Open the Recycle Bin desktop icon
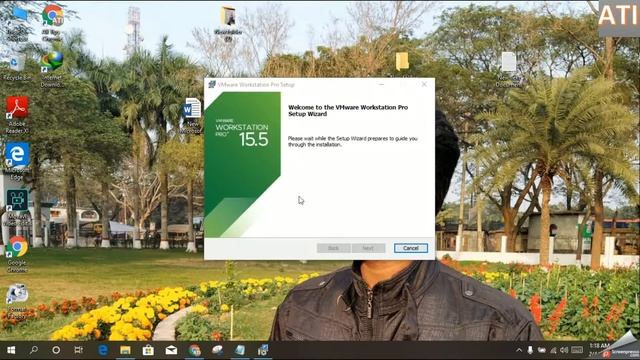 point(16,67)
